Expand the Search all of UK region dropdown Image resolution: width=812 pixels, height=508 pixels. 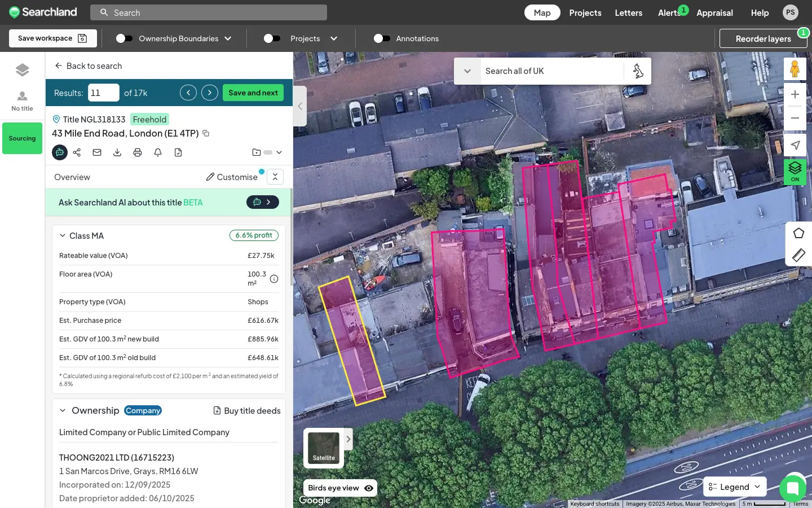click(467, 71)
